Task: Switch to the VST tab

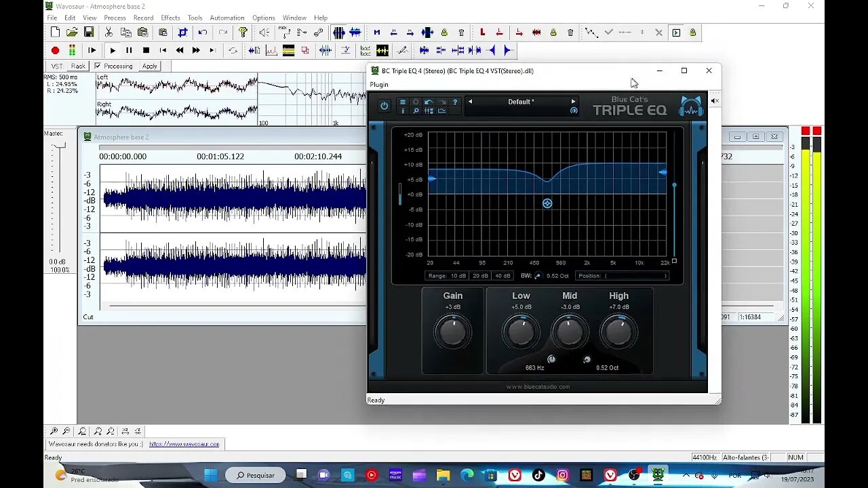Action: coord(57,66)
